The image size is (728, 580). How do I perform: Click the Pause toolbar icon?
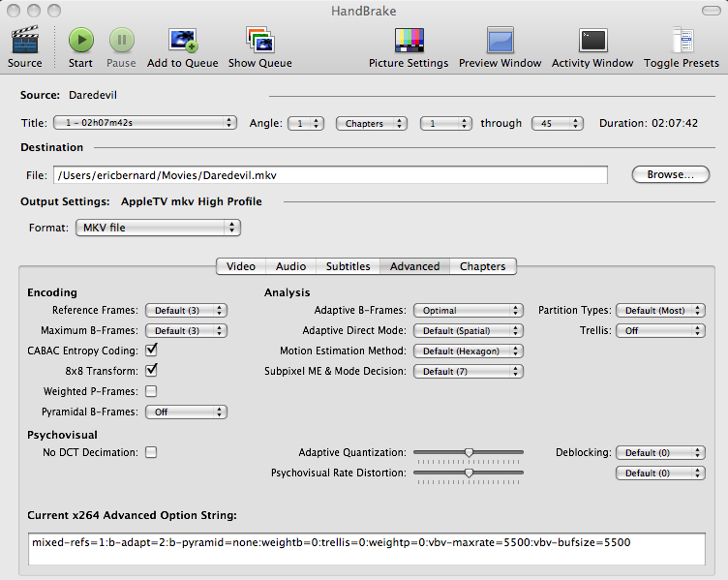[122, 40]
